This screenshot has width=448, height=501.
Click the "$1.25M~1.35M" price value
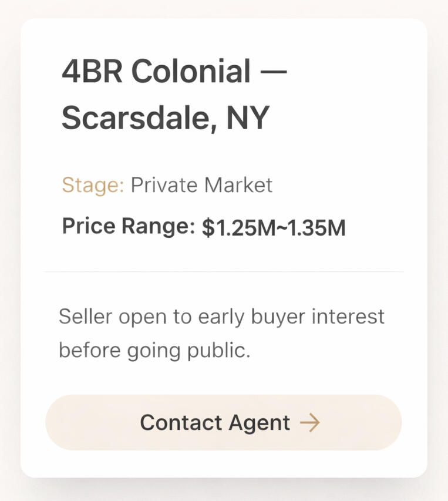point(274,228)
